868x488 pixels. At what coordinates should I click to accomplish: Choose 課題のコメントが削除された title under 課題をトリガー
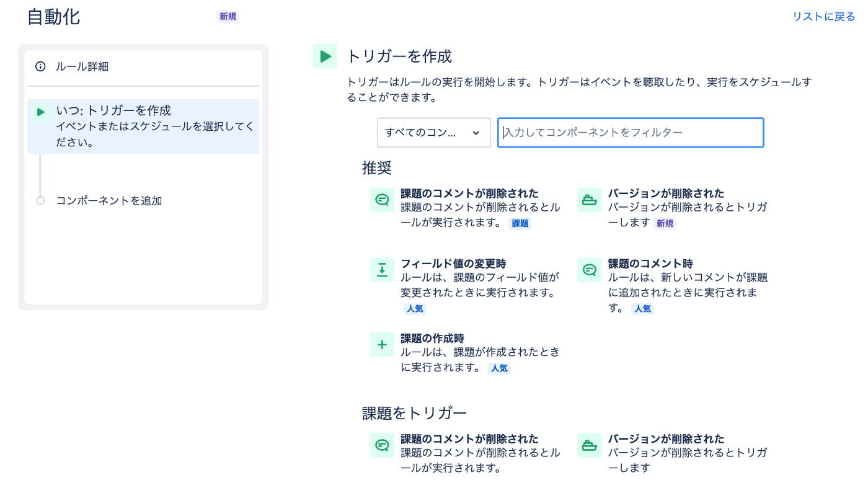click(469, 439)
